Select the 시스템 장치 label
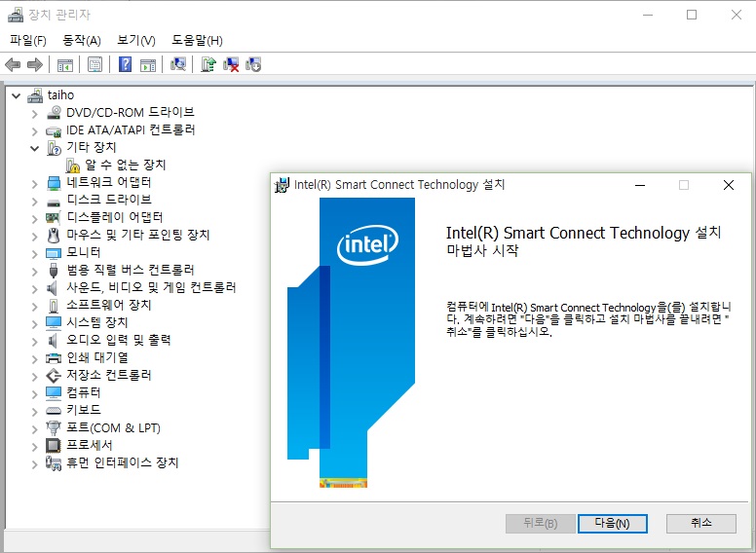 (96, 322)
